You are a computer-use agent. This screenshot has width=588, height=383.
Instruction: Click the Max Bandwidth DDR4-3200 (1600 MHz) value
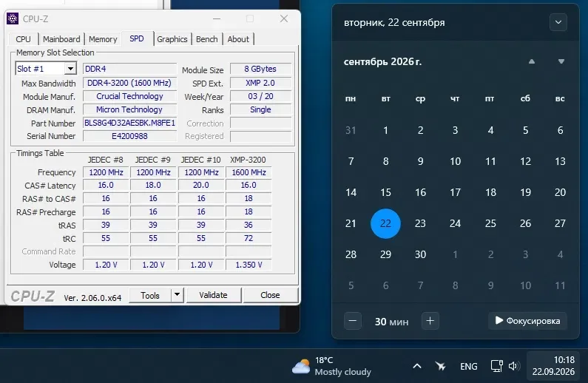tap(129, 83)
